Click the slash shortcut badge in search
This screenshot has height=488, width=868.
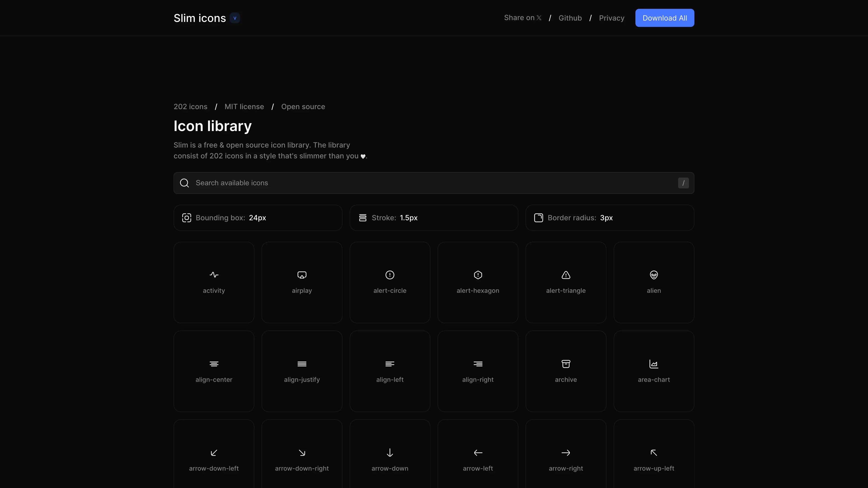[683, 183]
